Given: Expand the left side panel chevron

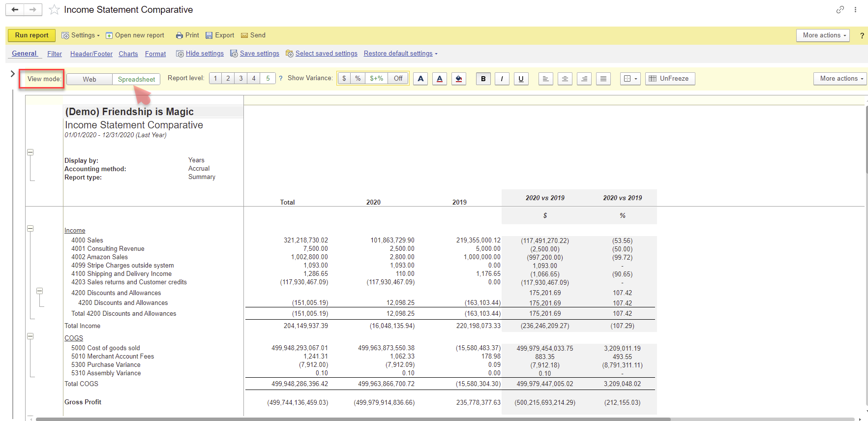Looking at the screenshot, I should tap(12, 74).
